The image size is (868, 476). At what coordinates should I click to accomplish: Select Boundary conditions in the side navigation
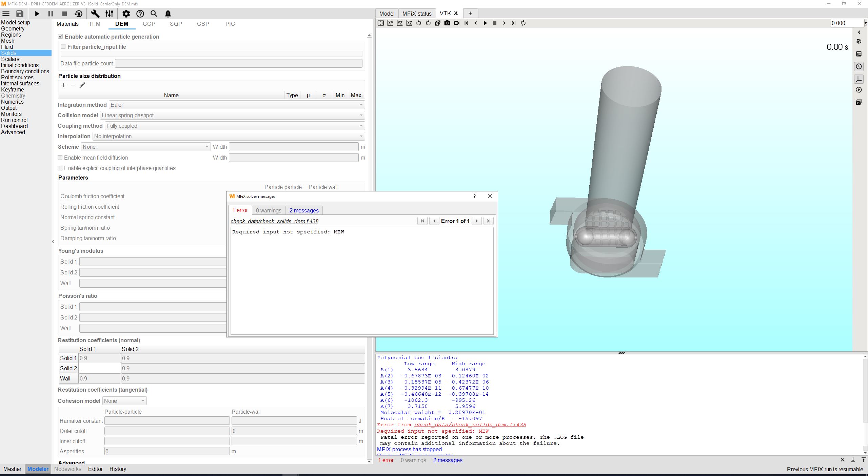(25, 71)
